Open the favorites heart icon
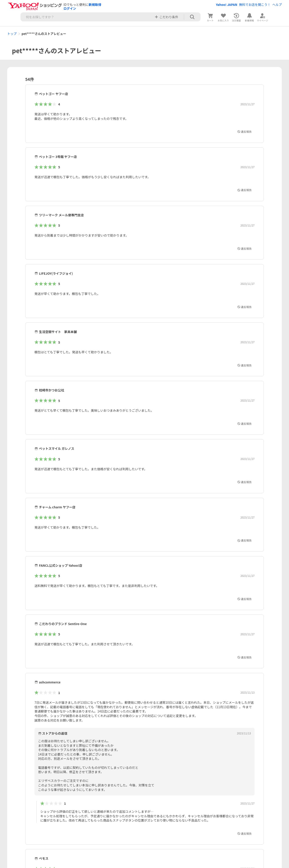 coord(223,17)
